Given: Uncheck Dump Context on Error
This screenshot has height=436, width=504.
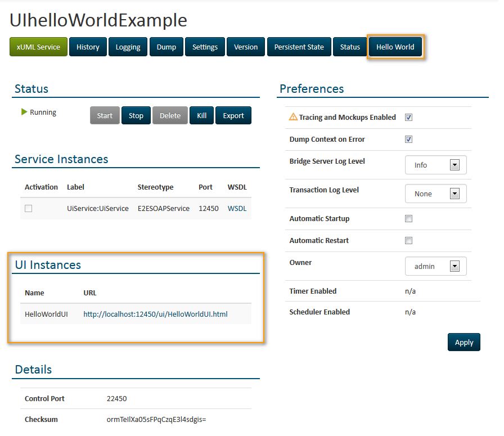Looking at the screenshot, I should 409,140.
